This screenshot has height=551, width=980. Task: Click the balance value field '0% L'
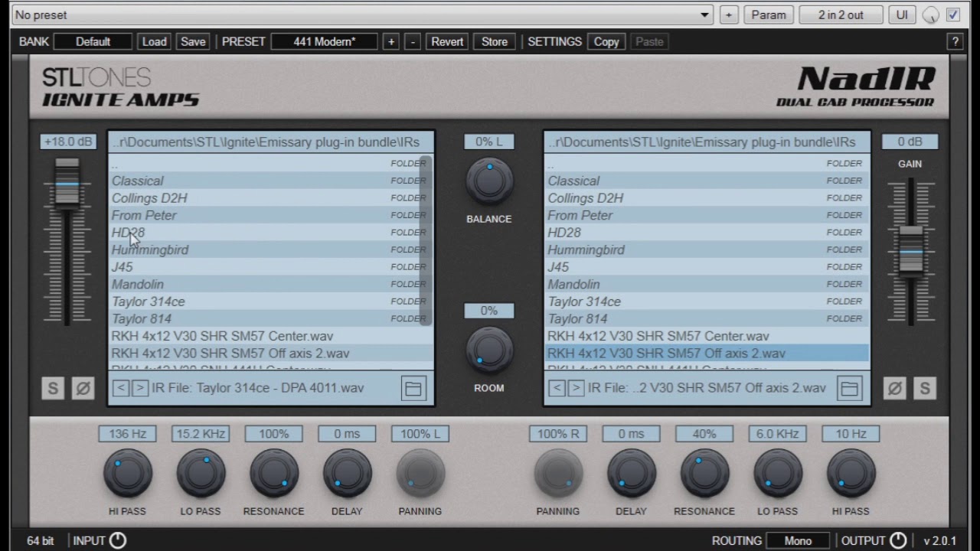pos(489,142)
